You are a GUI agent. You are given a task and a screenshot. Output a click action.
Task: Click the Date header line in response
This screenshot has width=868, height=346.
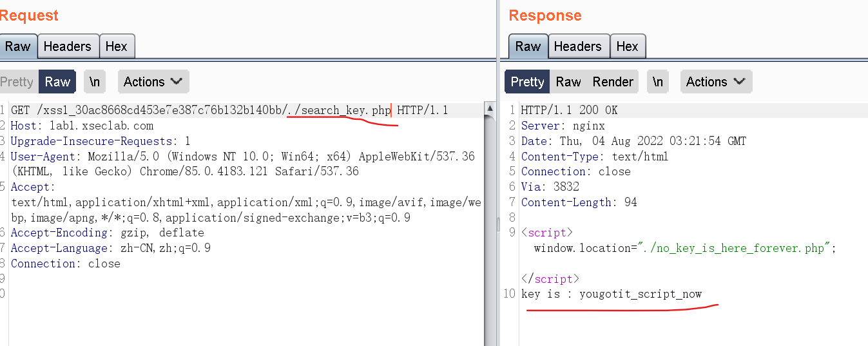[x=634, y=141]
